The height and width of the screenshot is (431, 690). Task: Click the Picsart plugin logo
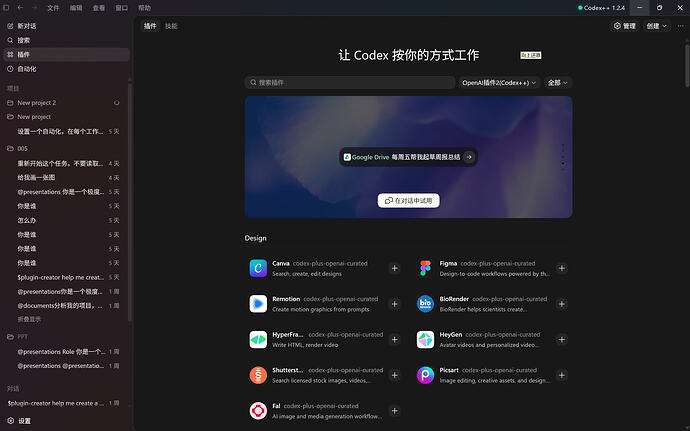pyautogui.click(x=425, y=375)
